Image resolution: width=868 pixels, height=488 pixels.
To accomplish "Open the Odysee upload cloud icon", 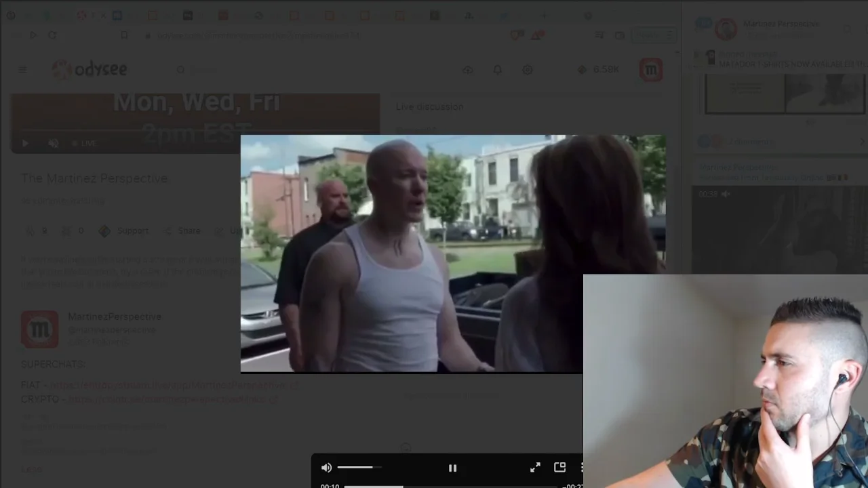I will pyautogui.click(x=468, y=70).
